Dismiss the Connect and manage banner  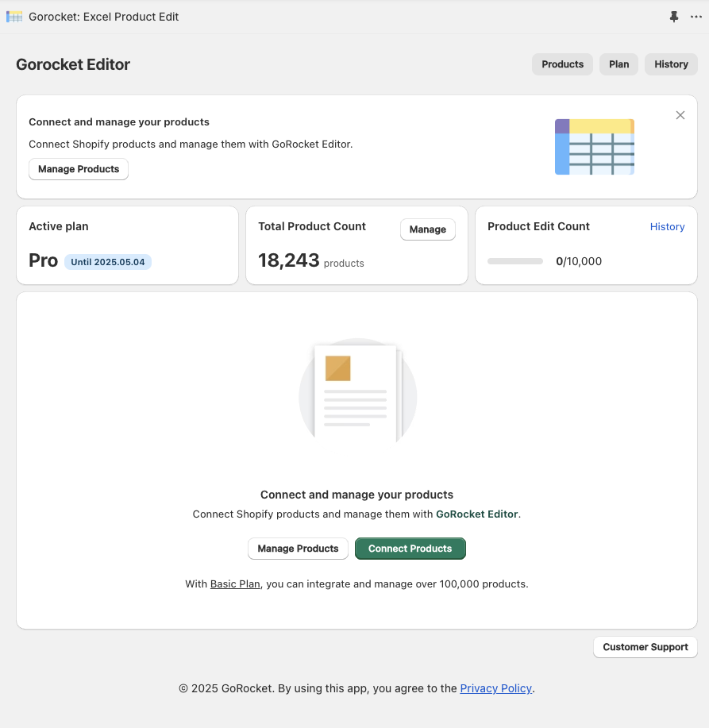coord(680,115)
